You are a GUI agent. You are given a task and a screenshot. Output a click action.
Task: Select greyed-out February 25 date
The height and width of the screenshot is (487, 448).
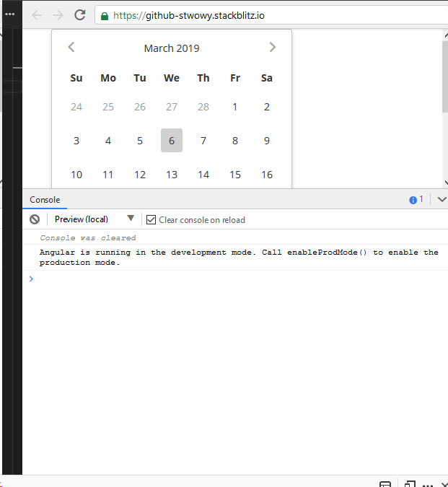coord(108,107)
